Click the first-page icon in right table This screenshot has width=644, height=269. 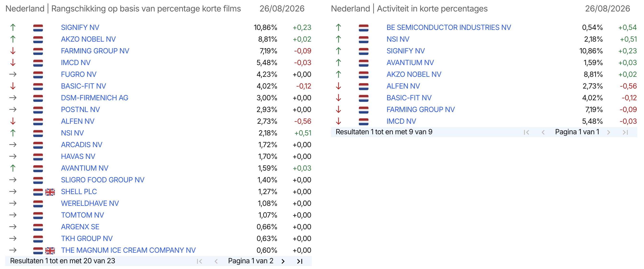pyautogui.click(x=526, y=132)
